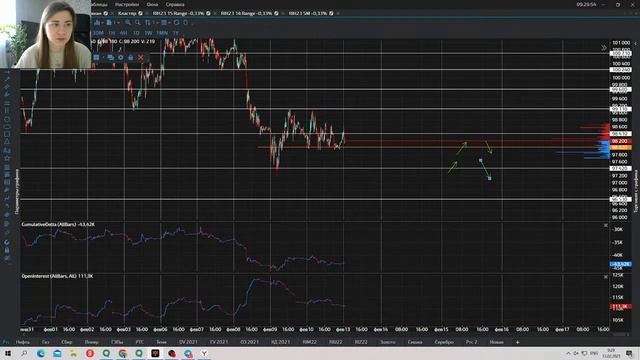This screenshot has height=360, width=640.
Task: Click the red 98.200 price level label
Action: [620, 141]
